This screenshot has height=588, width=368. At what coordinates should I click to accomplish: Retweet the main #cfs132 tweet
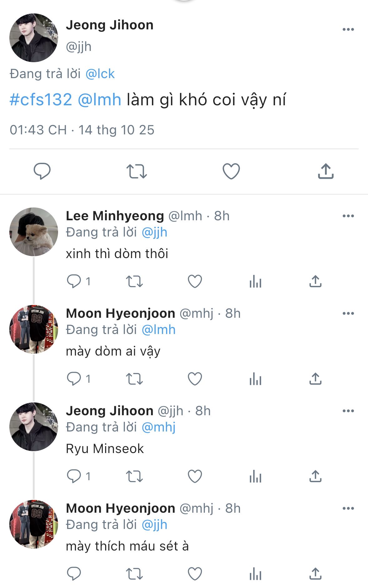[136, 171]
